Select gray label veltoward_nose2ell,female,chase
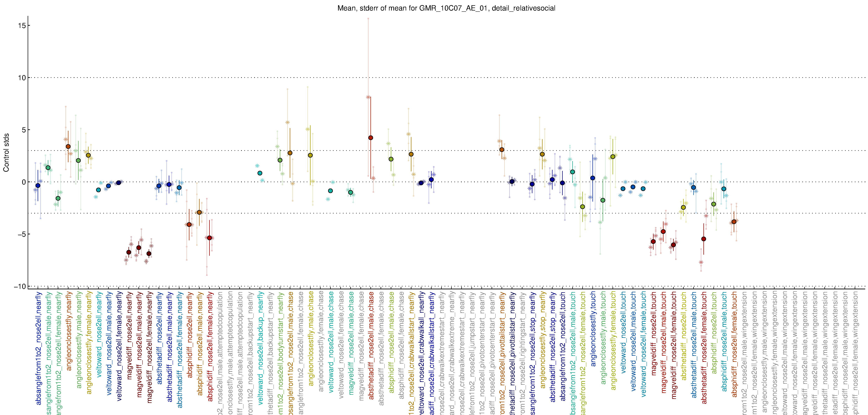This screenshot has width=868, height=415. 341,345
